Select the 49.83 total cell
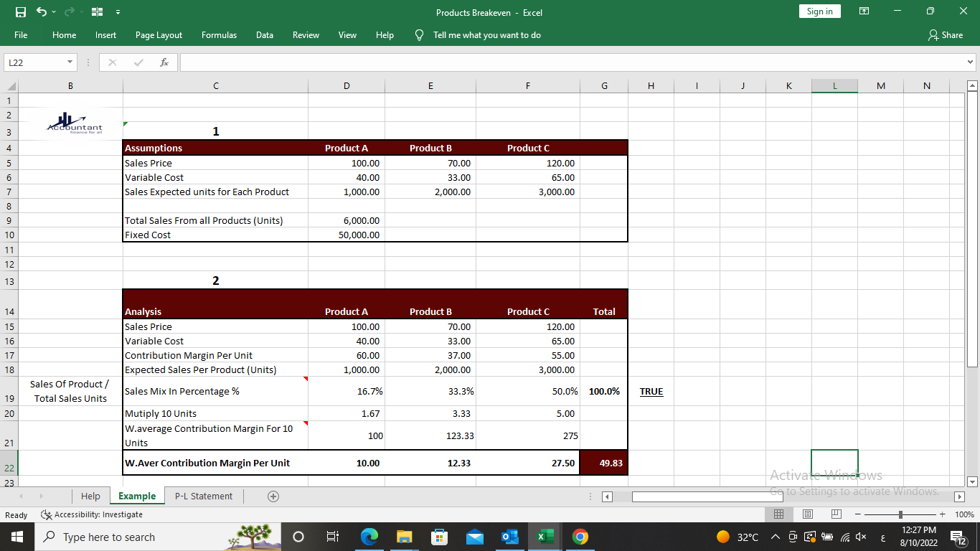 click(603, 463)
